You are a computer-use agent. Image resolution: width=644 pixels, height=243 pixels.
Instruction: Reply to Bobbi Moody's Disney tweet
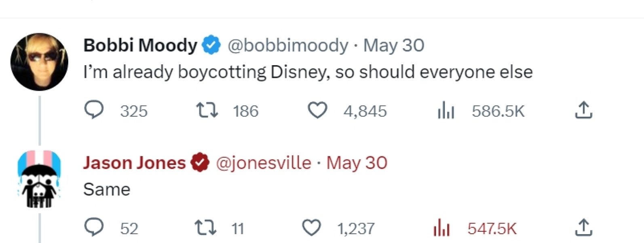pyautogui.click(x=94, y=110)
